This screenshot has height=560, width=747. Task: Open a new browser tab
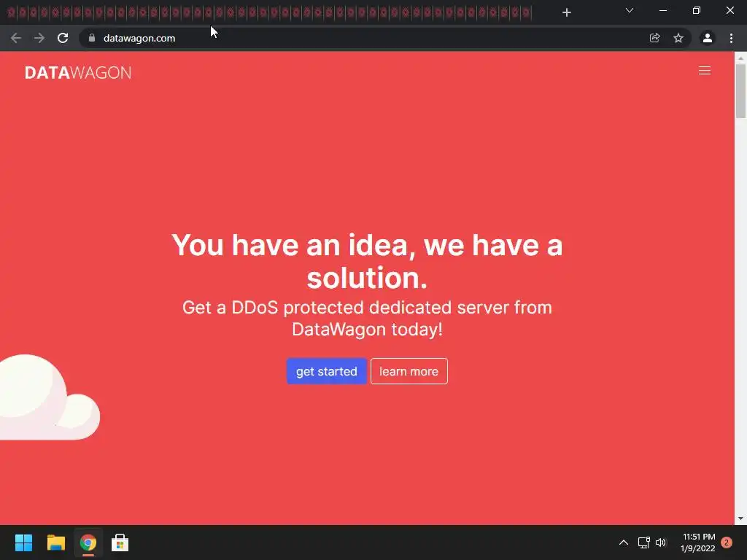click(x=566, y=12)
